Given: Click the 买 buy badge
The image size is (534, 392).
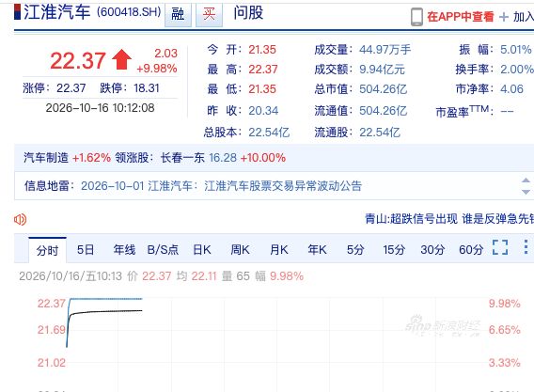Looking at the screenshot, I should point(209,15).
